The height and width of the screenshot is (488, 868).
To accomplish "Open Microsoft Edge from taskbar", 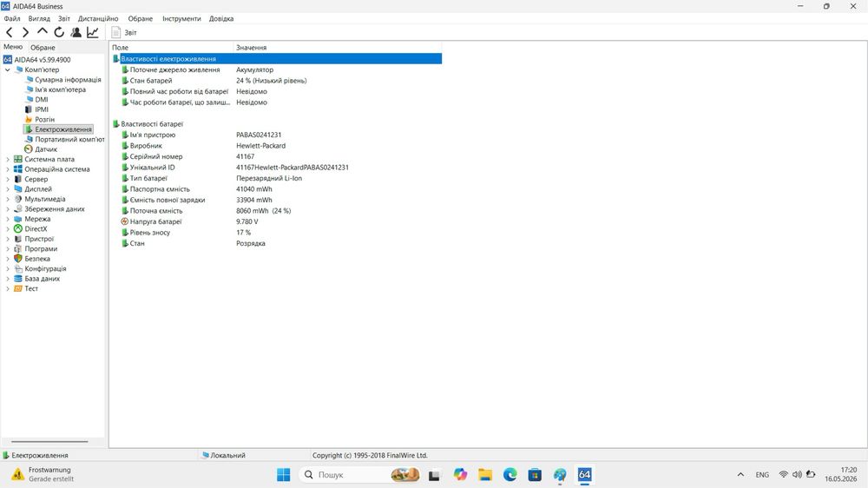I will (510, 475).
